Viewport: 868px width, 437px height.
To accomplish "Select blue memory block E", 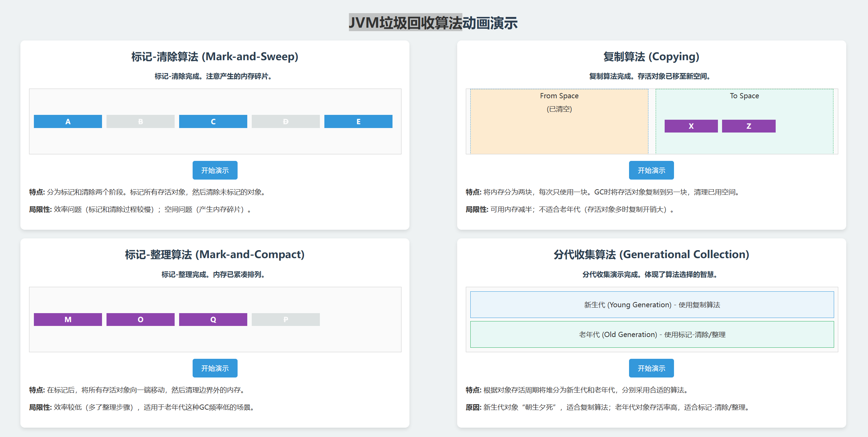I will (x=358, y=121).
